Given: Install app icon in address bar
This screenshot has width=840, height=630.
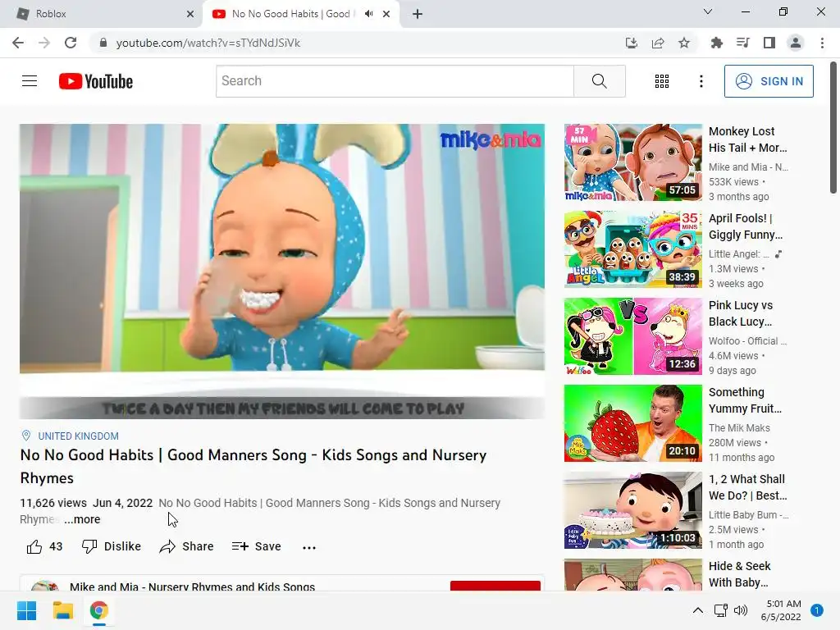Looking at the screenshot, I should (631, 43).
